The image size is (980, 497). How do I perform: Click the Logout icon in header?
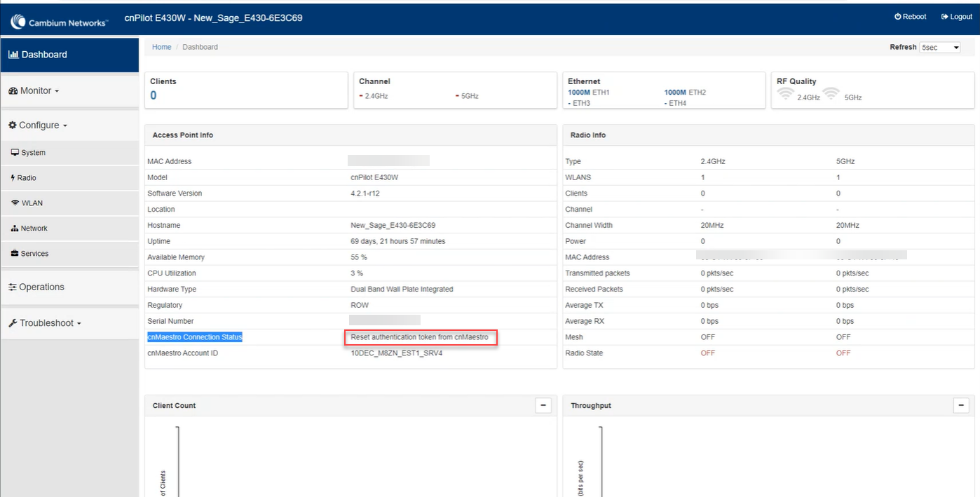(945, 17)
